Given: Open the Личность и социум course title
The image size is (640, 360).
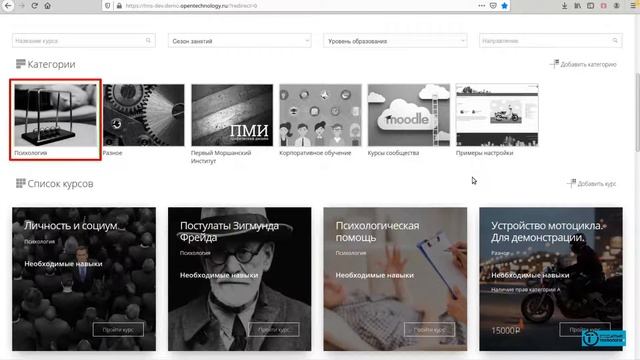Looking at the screenshot, I should pos(71,225).
